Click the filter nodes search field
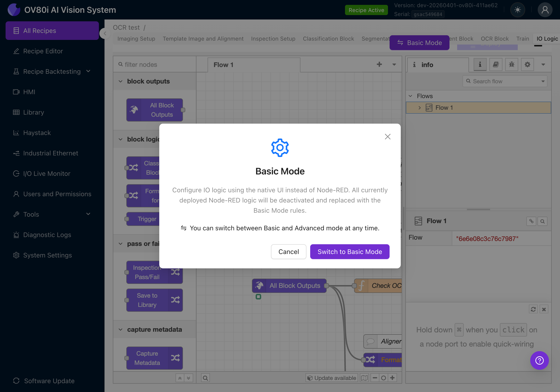560x392 pixels. [156, 64]
